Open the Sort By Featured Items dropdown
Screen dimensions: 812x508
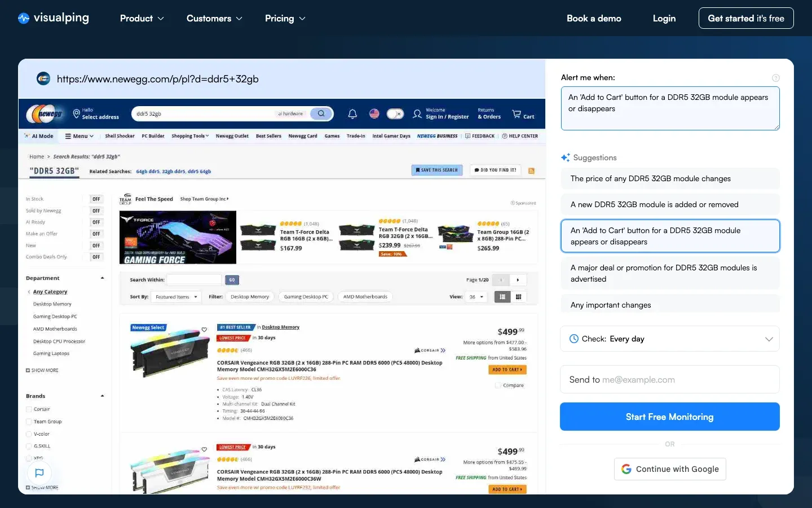coord(176,297)
